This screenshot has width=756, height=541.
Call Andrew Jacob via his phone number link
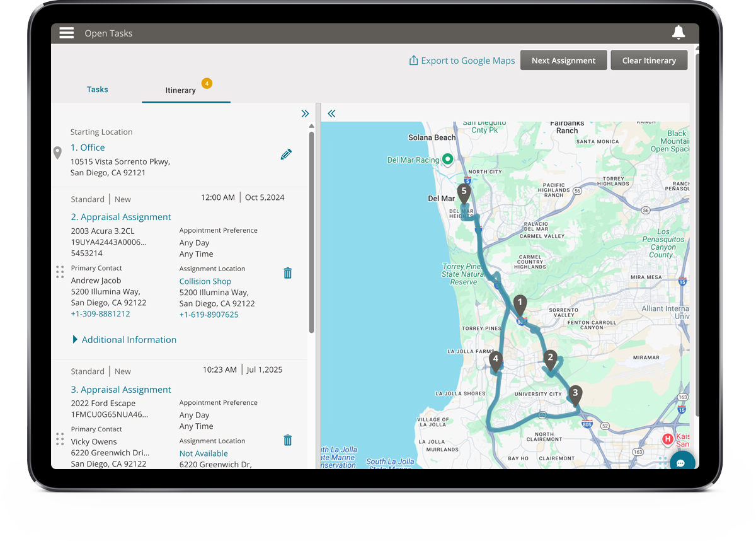100,313
